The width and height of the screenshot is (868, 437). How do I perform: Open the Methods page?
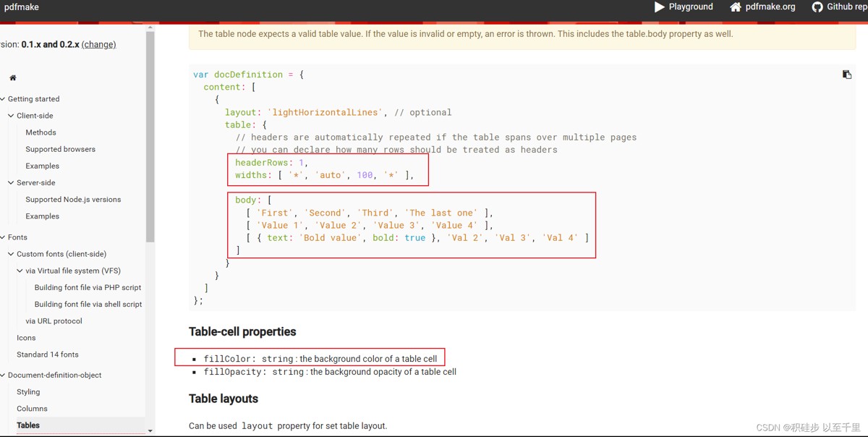pyautogui.click(x=41, y=132)
